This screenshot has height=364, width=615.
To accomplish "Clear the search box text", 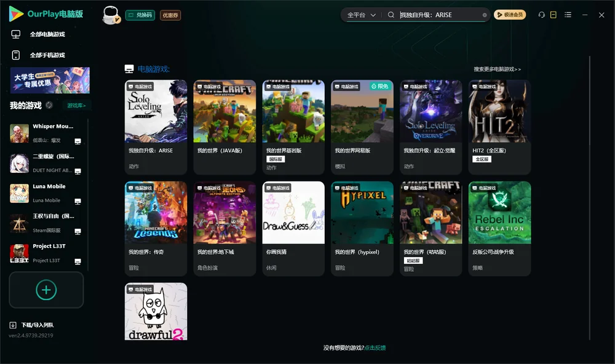I will point(485,15).
